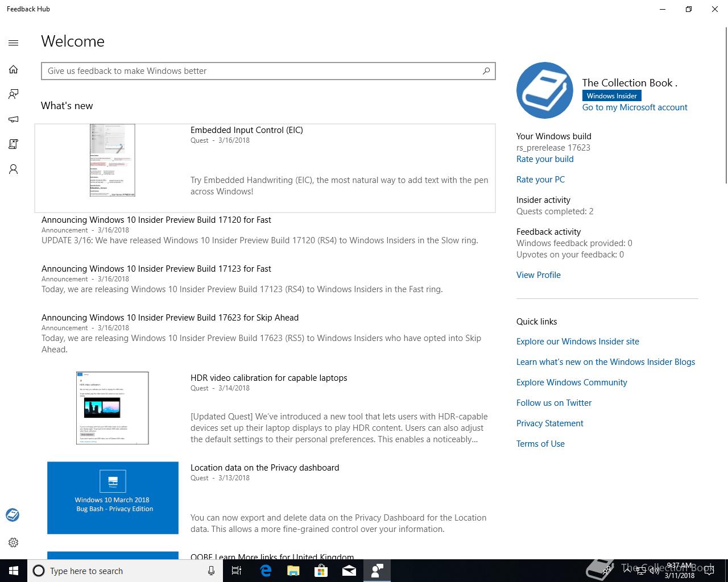Open the Profile person icon in sidebar
The image size is (728, 582).
click(14, 169)
